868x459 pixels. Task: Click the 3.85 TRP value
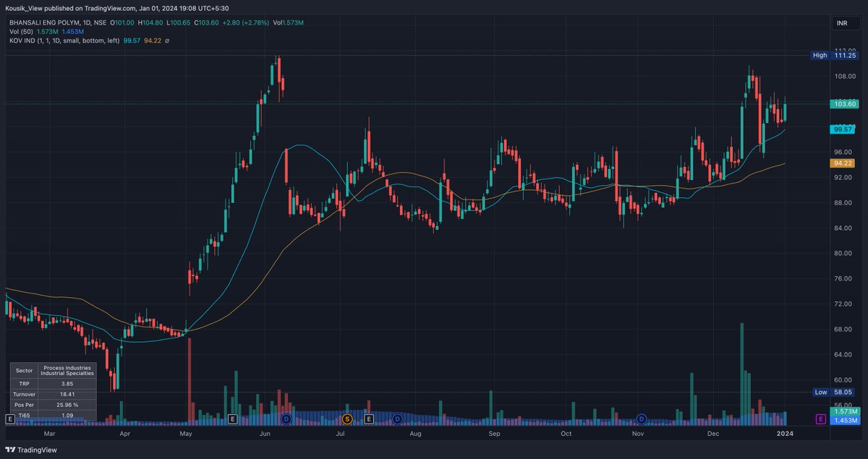[x=67, y=383]
